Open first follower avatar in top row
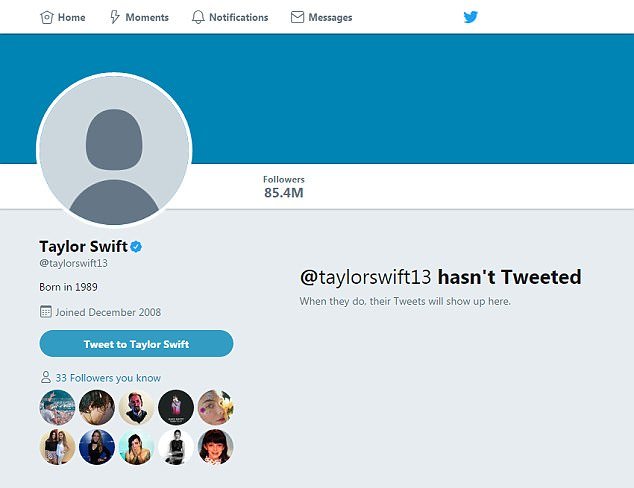634x488 pixels. [x=57, y=407]
